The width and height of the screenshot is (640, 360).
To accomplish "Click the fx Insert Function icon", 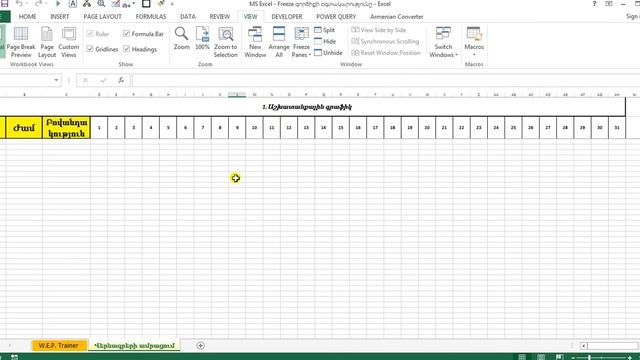I will 121,80.
